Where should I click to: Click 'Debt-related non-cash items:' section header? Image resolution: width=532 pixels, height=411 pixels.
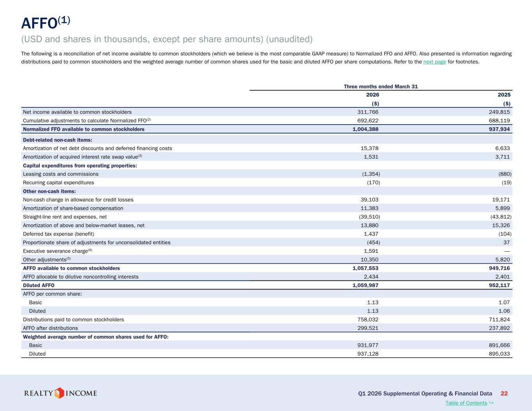tap(57, 140)
